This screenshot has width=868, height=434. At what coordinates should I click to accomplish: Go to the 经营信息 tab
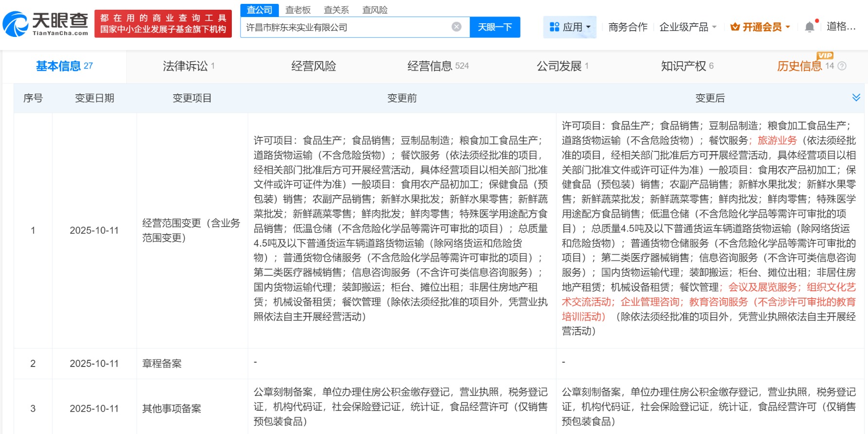(437, 66)
